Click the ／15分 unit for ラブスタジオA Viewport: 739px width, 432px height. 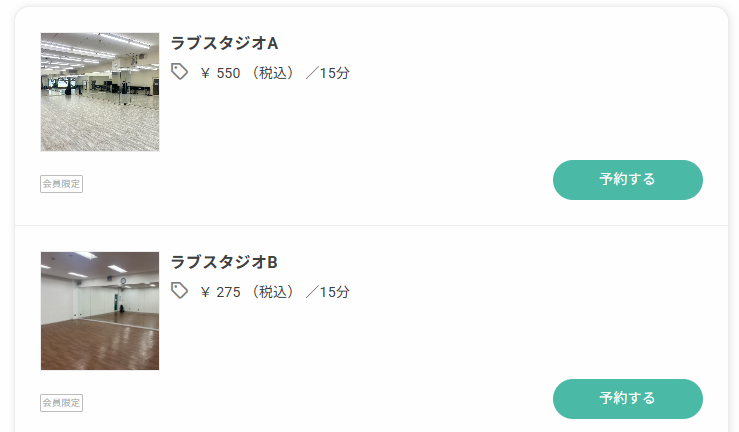tap(328, 73)
